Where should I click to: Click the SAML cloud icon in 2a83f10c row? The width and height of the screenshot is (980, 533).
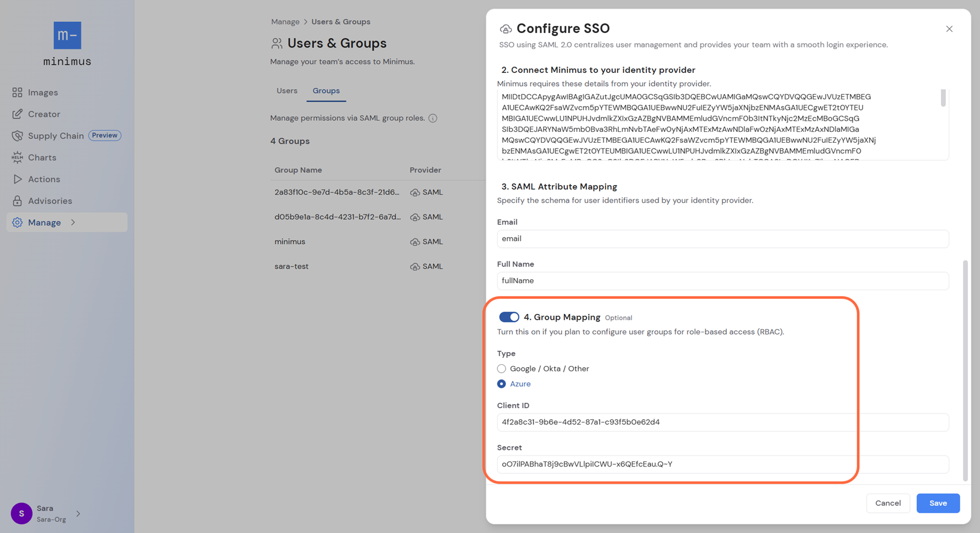415,193
